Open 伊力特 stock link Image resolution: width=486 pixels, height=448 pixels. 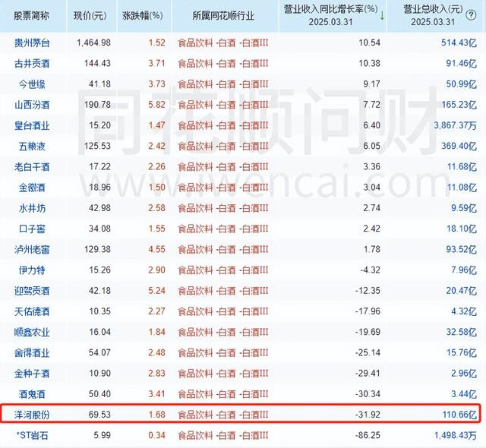(32, 270)
